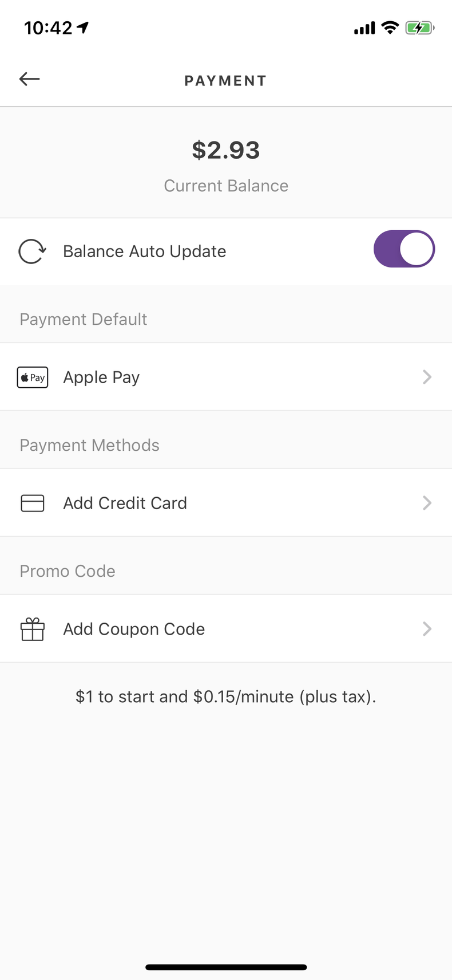Screen dimensions: 452x980
Task: Select the Apple Pay label
Action: [101, 377]
